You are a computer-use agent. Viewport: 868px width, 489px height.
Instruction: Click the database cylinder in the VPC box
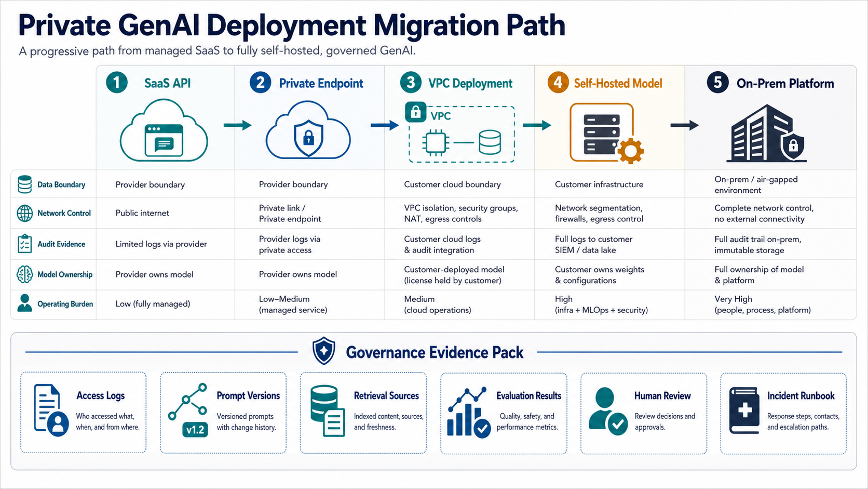pos(490,142)
